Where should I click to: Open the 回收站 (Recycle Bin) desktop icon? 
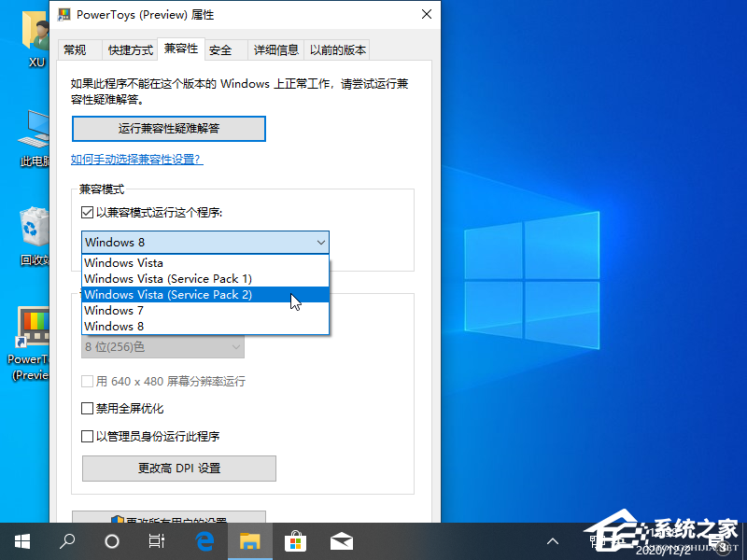pyautogui.click(x=34, y=227)
